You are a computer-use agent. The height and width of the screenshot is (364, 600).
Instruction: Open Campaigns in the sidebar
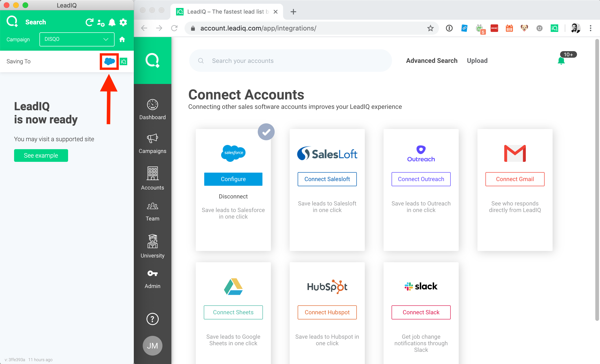[152, 144]
